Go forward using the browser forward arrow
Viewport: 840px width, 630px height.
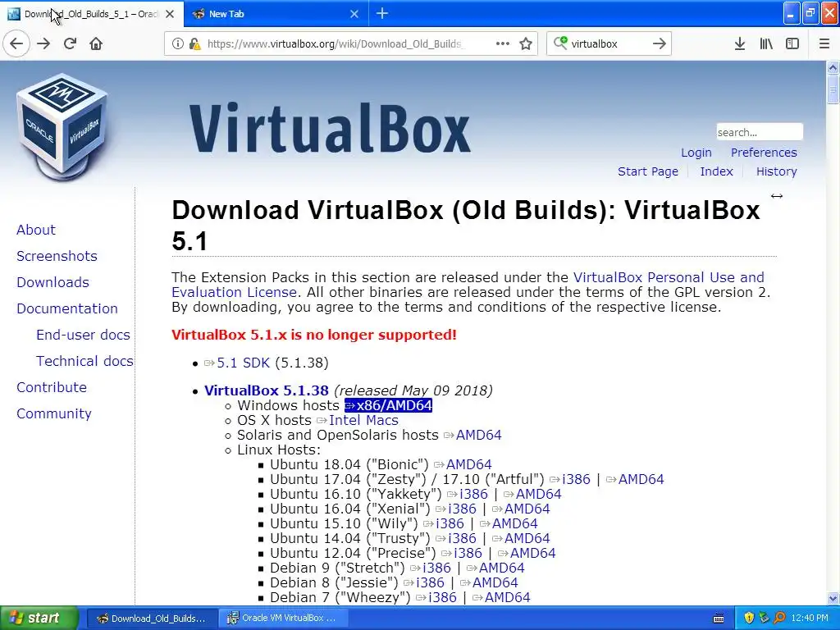[43, 44]
